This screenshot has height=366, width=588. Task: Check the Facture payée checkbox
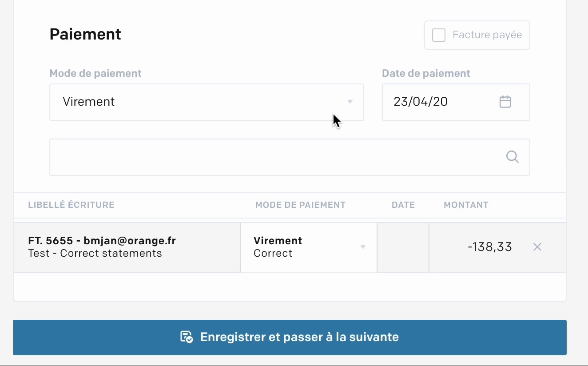tap(438, 35)
